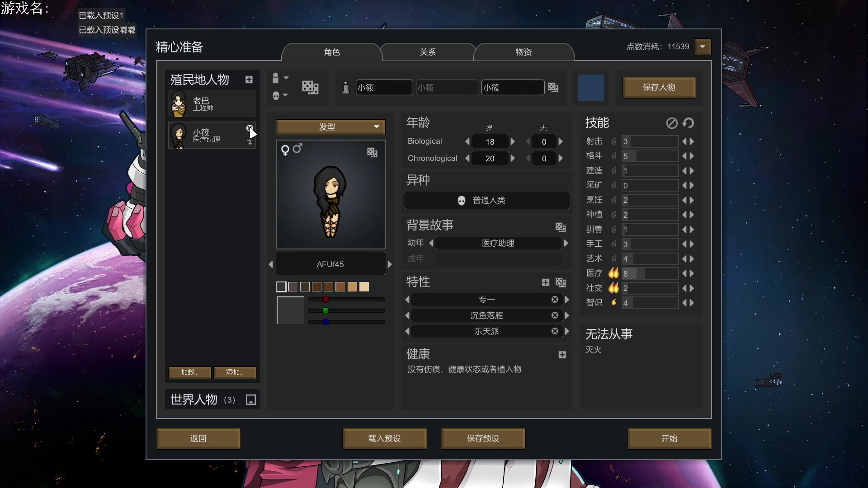Toggle the passion flame on the 射击 skill
868x488 pixels.
613,141
